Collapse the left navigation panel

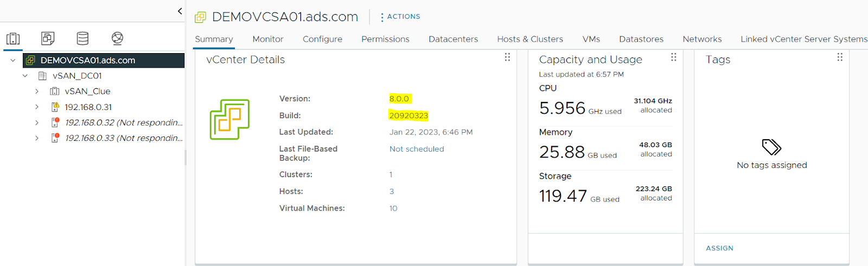pos(180,11)
